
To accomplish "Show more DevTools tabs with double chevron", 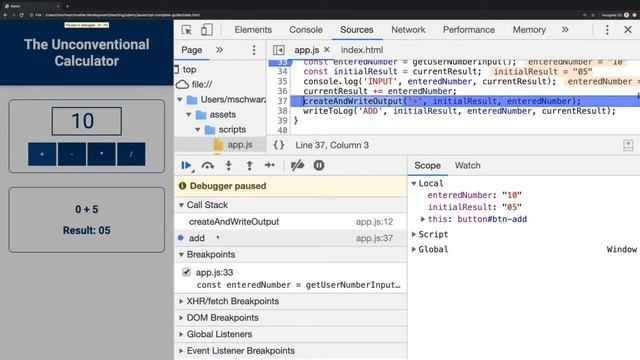I will 565,30.
